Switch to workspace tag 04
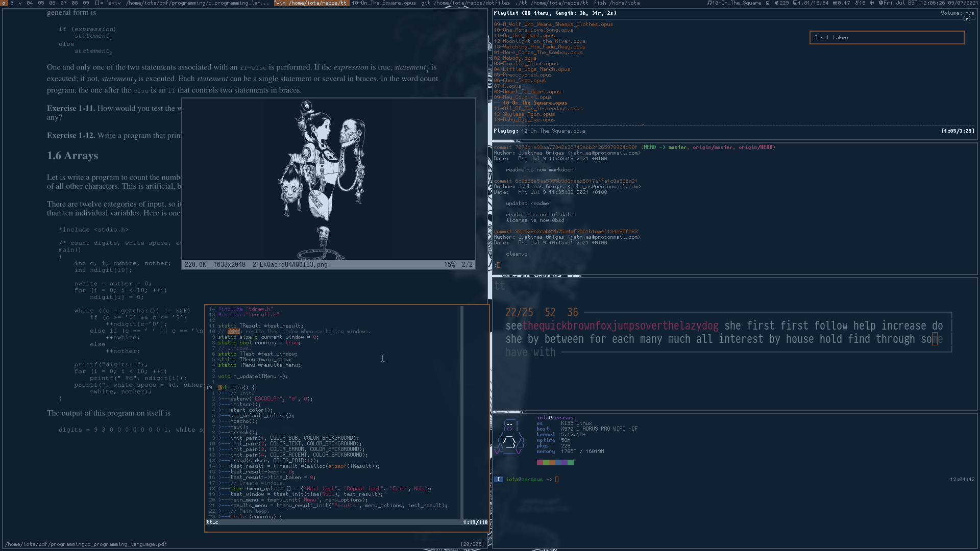Image resolution: width=980 pixels, height=551 pixels. point(30,3)
